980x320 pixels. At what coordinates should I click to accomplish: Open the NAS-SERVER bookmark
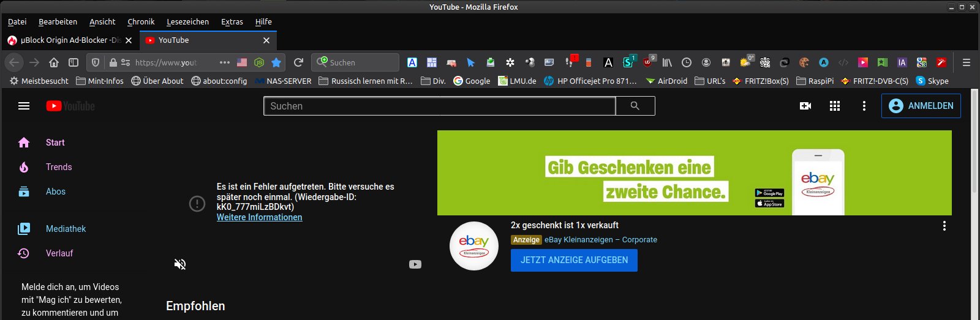click(x=283, y=81)
